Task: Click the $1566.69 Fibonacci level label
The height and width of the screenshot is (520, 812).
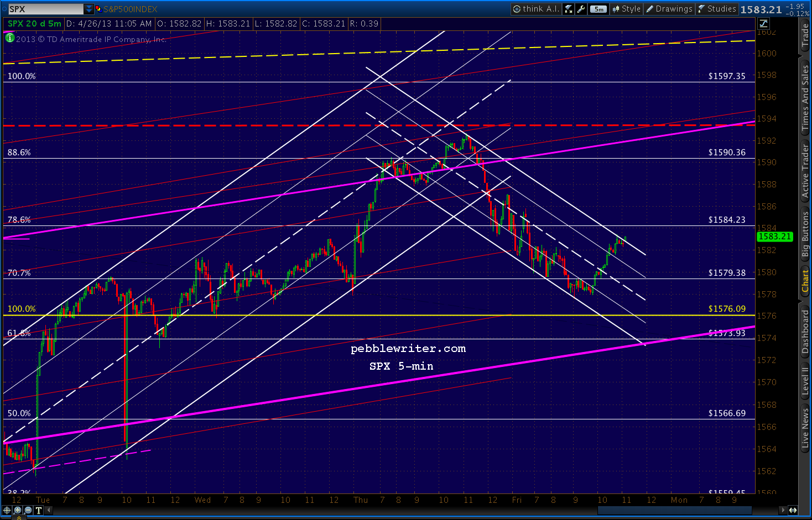Action: click(727, 413)
